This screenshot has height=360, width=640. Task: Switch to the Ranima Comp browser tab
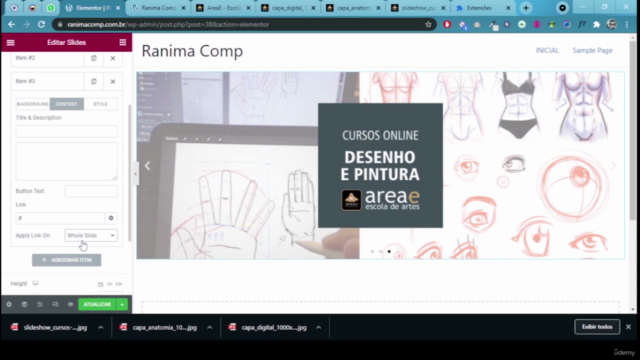158,8
